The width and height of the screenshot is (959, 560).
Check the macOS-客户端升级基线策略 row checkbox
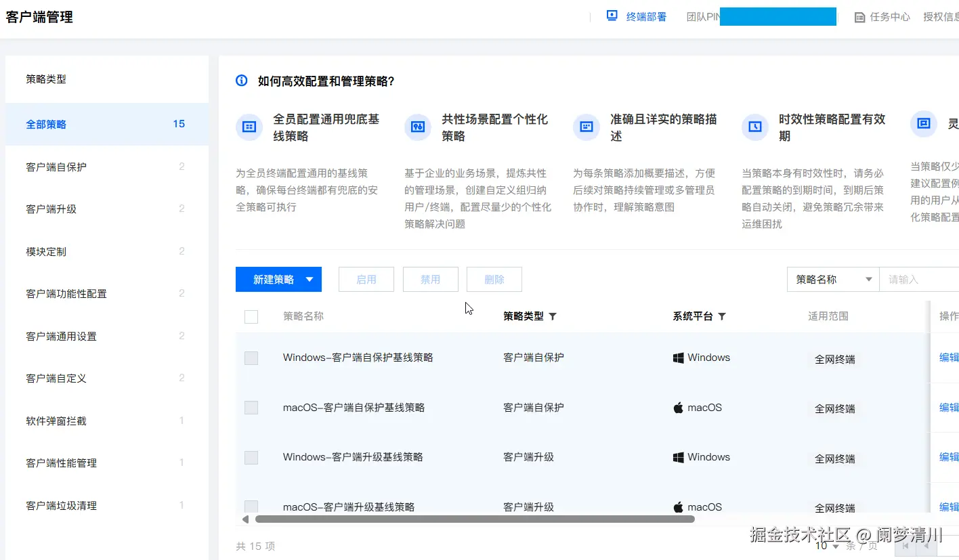pyautogui.click(x=251, y=507)
